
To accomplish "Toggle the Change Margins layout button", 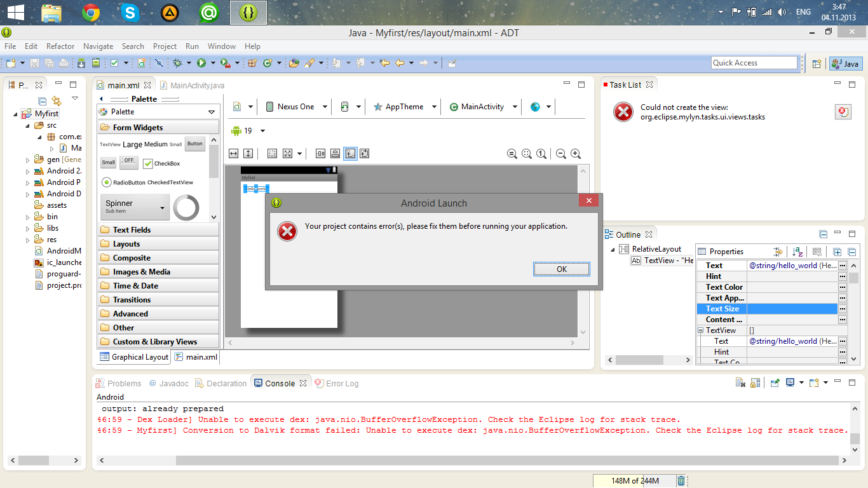I will (x=272, y=153).
